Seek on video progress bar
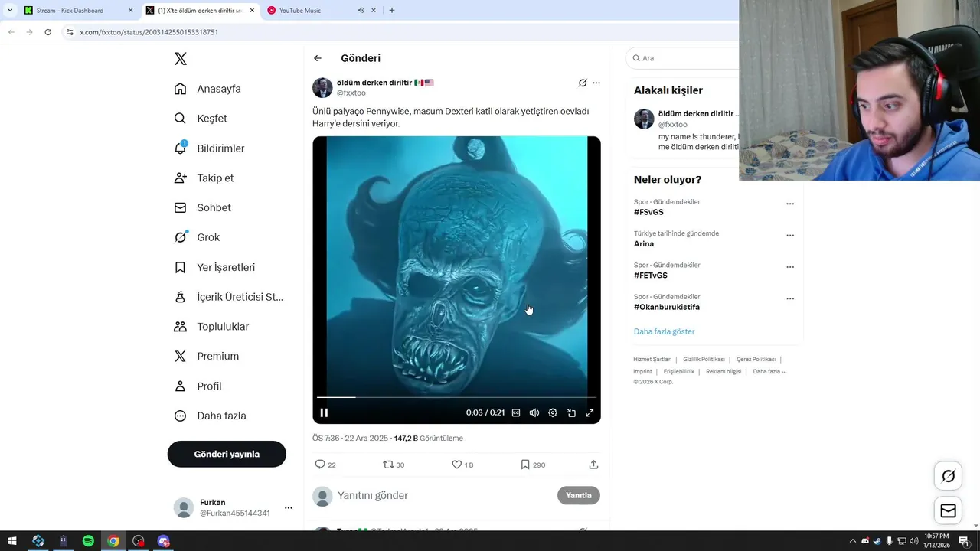980x551 pixels. [x=456, y=397]
